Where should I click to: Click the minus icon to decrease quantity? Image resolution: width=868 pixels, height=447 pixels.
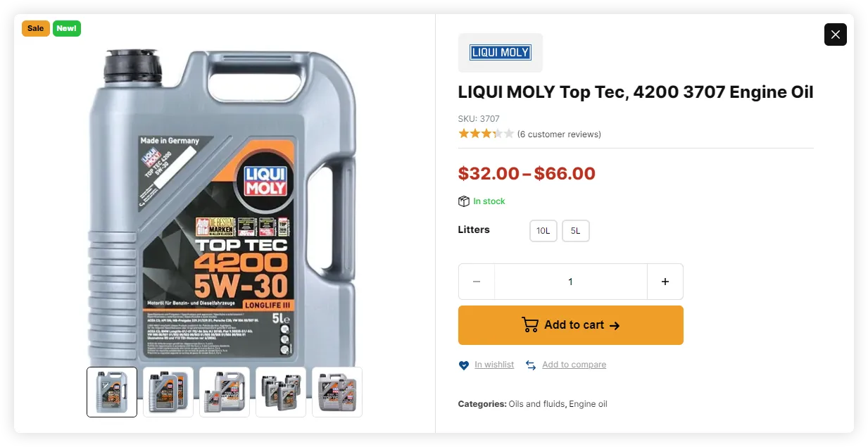[x=476, y=282]
